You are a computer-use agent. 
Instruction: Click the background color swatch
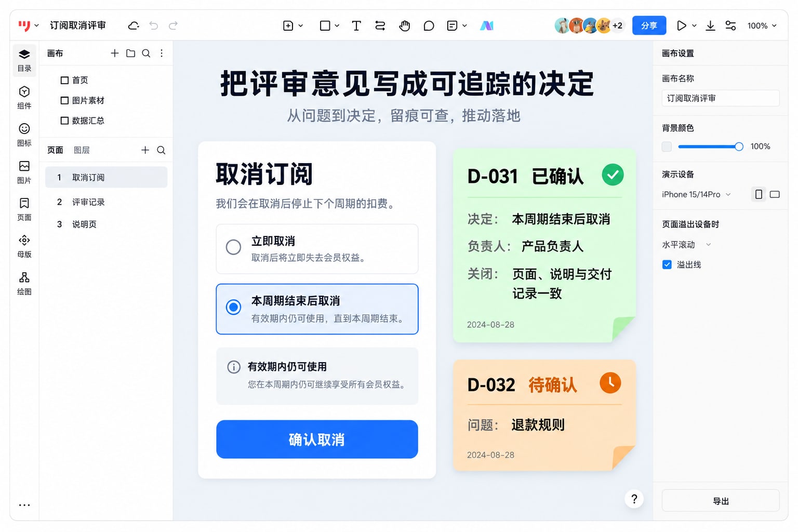click(x=667, y=147)
